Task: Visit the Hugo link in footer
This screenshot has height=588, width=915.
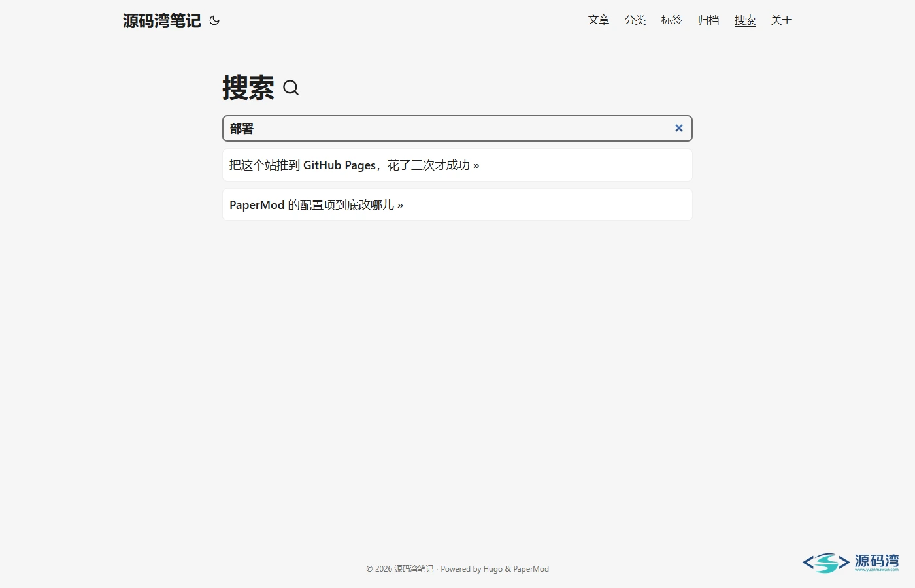Action: pos(493,569)
